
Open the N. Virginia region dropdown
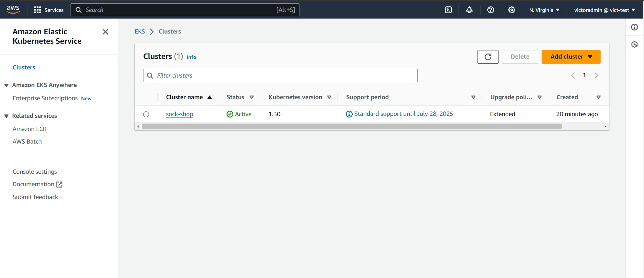544,10
